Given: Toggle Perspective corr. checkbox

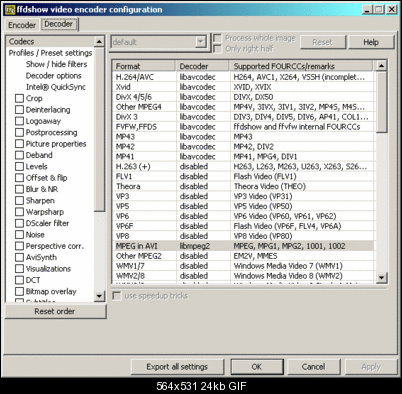Looking at the screenshot, I should [x=20, y=246].
